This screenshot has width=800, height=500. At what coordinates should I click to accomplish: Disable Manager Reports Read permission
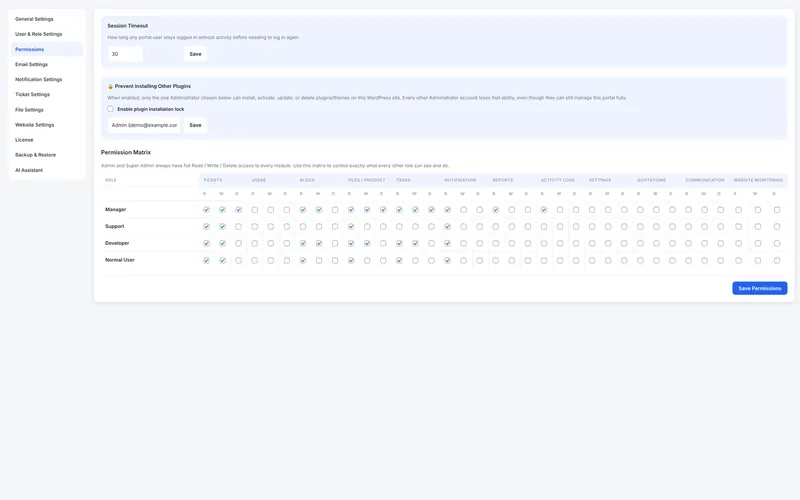[495, 210]
